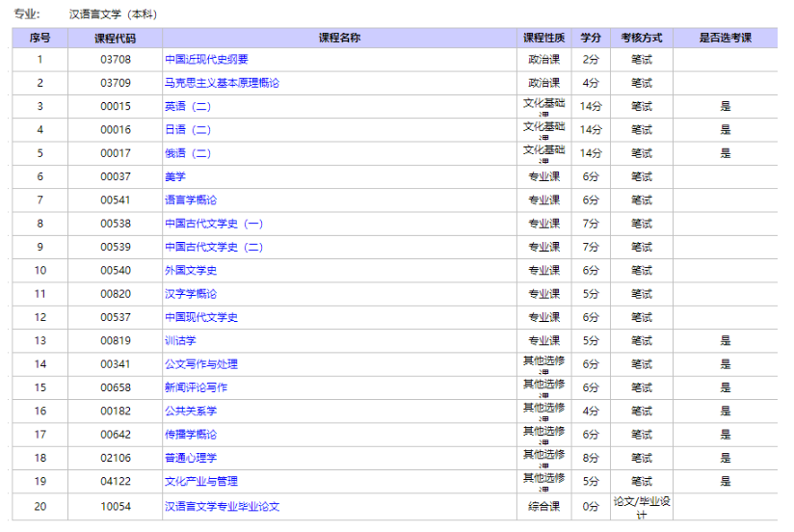794x532 pixels.
Task: Click the 0分 credit cell
Action: [591, 506]
